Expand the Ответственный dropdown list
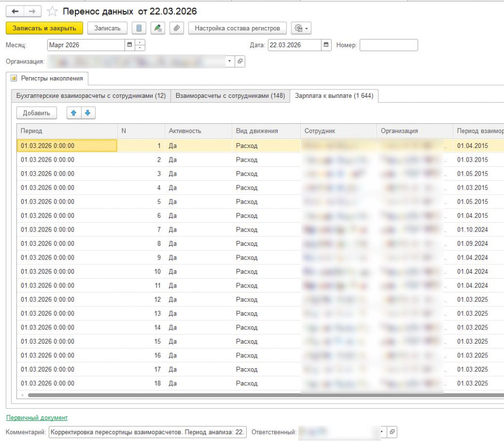 (381, 432)
